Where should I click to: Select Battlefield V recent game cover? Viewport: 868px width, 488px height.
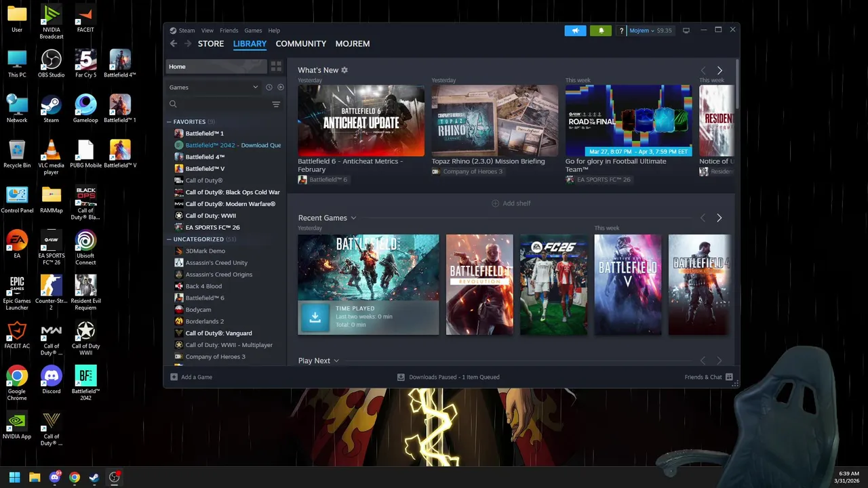pyautogui.click(x=628, y=285)
